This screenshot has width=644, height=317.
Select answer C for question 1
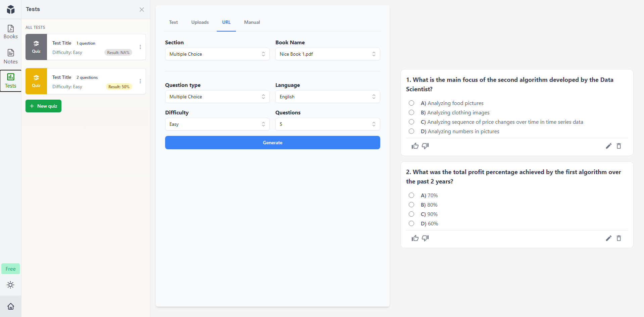click(411, 122)
